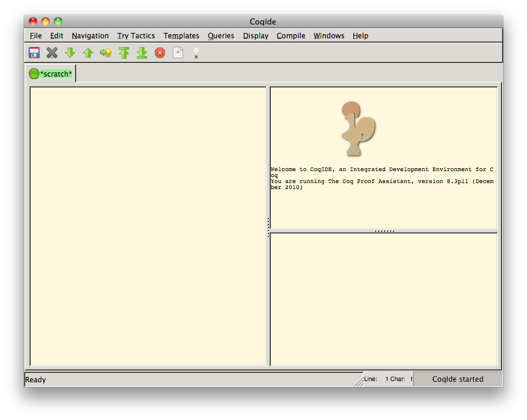Click the vertical pane divider handle
Screen dimensions: 527x420
(x=268, y=226)
